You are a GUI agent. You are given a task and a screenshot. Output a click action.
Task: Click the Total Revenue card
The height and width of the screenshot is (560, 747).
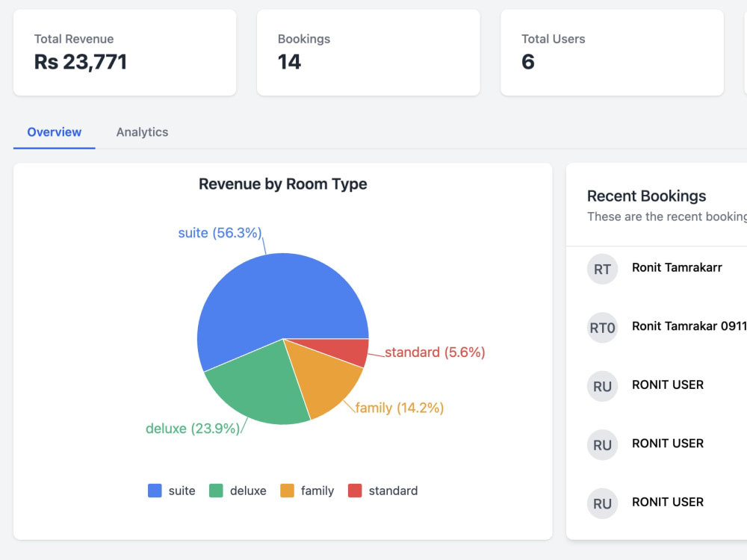125,52
